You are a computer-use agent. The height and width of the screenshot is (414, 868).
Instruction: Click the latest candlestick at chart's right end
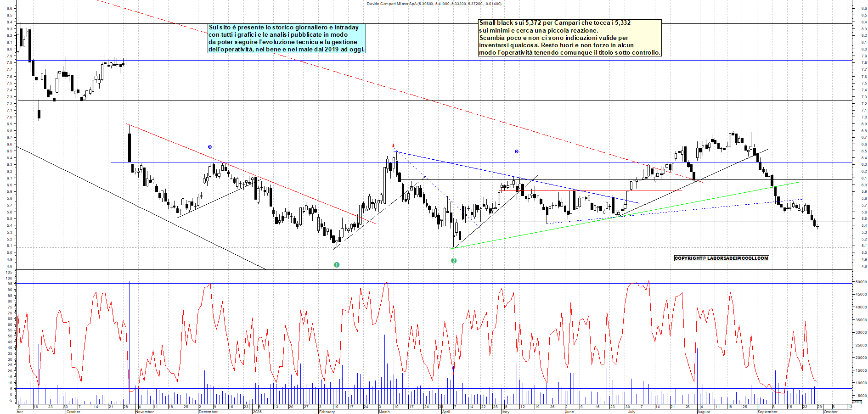[817, 226]
